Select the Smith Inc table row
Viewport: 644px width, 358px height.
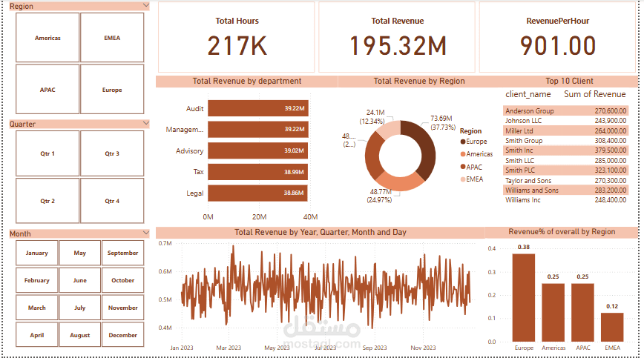click(565, 150)
